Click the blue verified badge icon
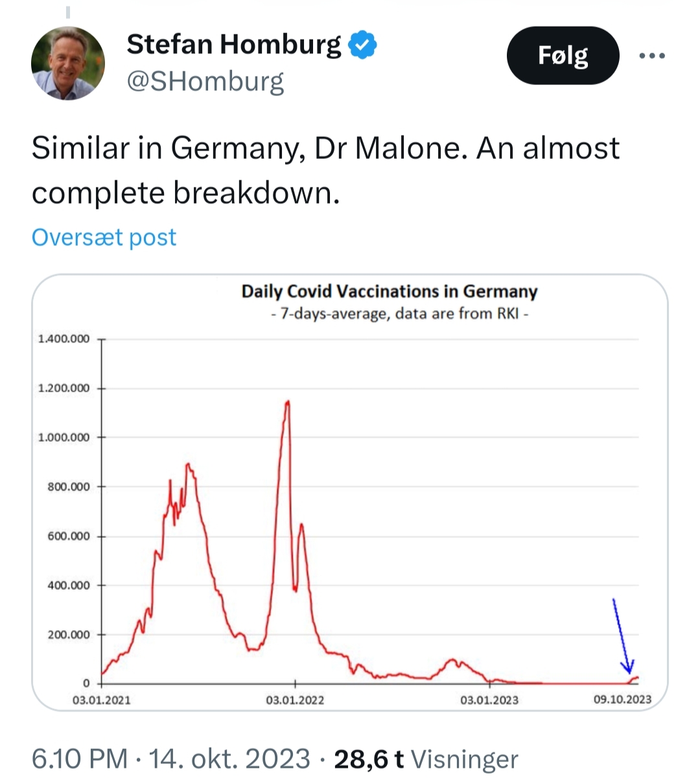 point(363,45)
